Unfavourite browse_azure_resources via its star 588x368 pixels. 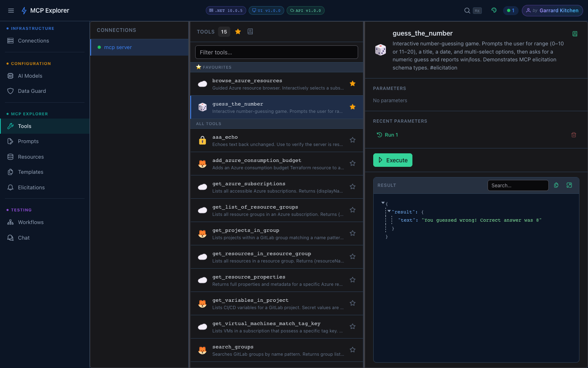coord(352,84)
